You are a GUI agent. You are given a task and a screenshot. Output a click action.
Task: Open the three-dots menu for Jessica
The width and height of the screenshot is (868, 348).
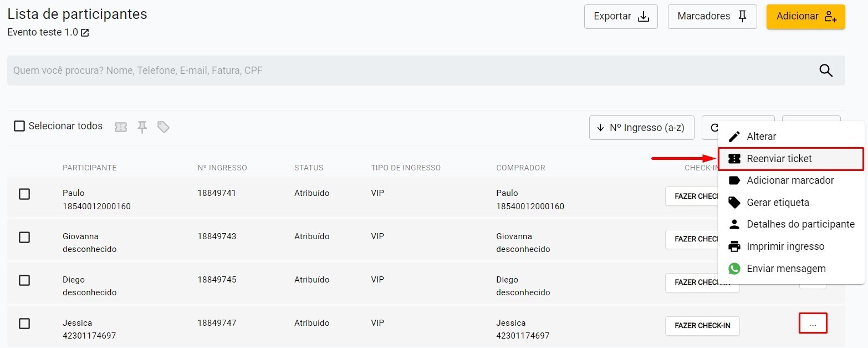[813, 324]
